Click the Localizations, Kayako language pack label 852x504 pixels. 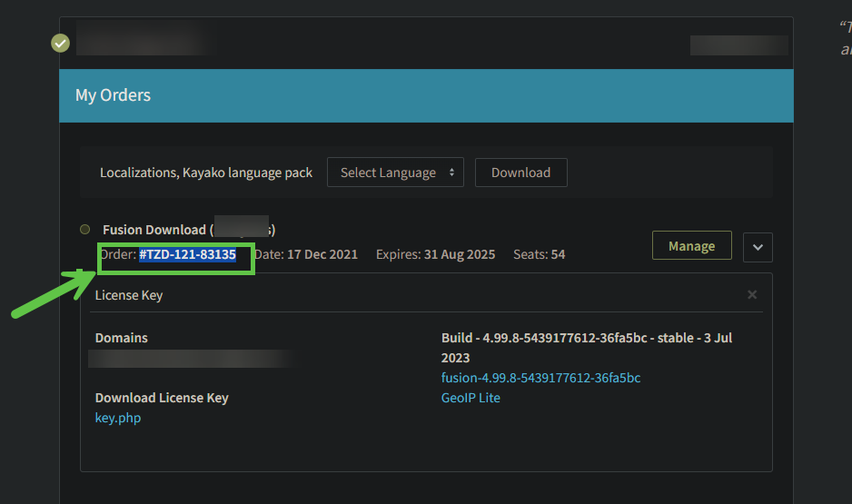206,173
